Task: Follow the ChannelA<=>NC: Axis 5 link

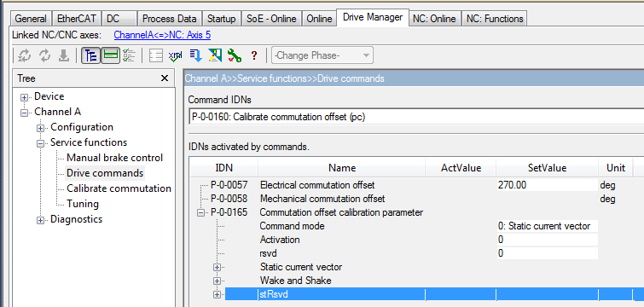Action: [162, 35]
